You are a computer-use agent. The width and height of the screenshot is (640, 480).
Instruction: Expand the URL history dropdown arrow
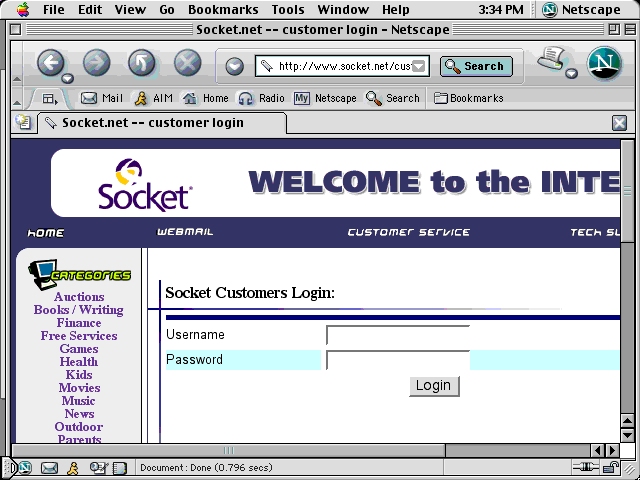click(x=419, y=66)
